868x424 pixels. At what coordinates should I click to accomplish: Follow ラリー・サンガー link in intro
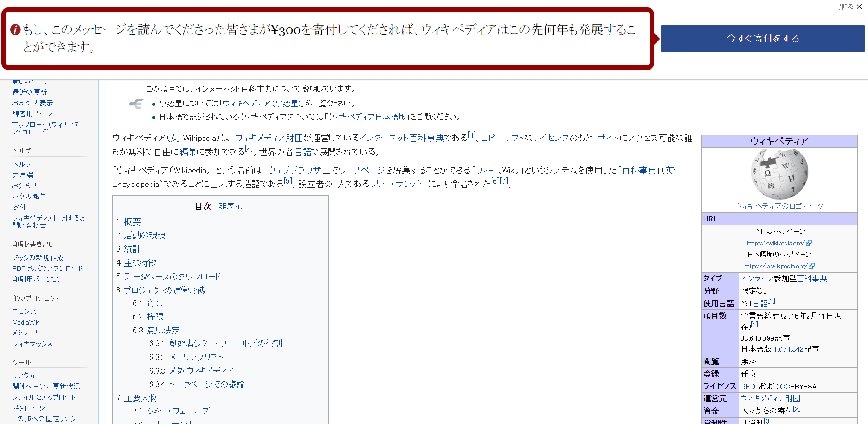coord(399,184)
